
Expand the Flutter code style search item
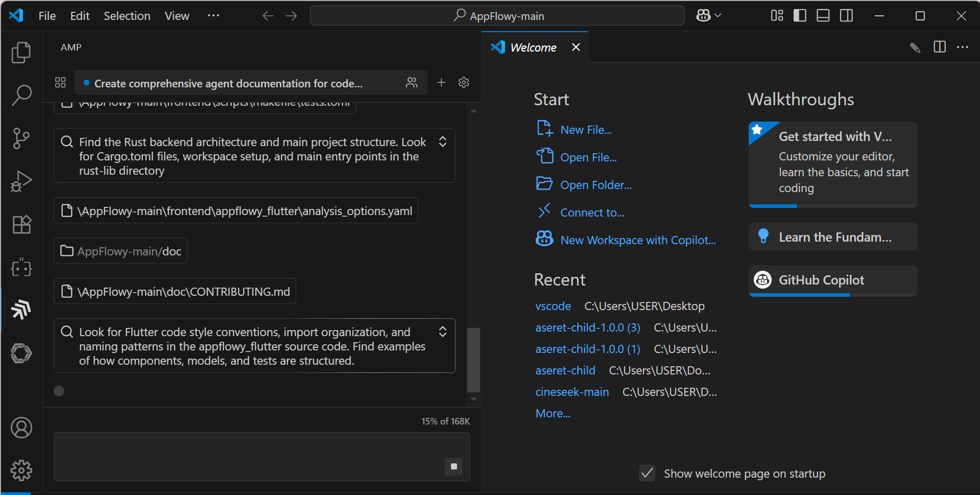(x=443, y=332)
